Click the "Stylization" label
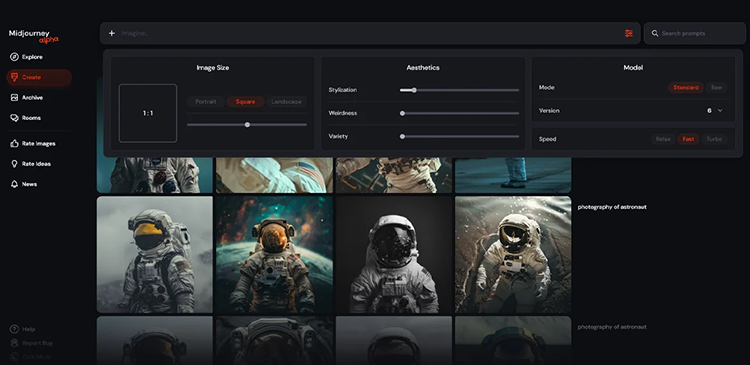The height and width of the screenshot is (365, 750). tap(342, 90)
